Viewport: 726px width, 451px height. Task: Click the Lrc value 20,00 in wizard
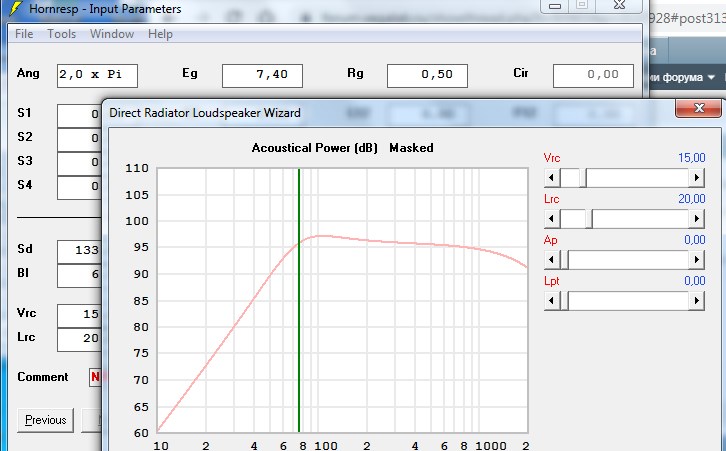click(692, 199)
